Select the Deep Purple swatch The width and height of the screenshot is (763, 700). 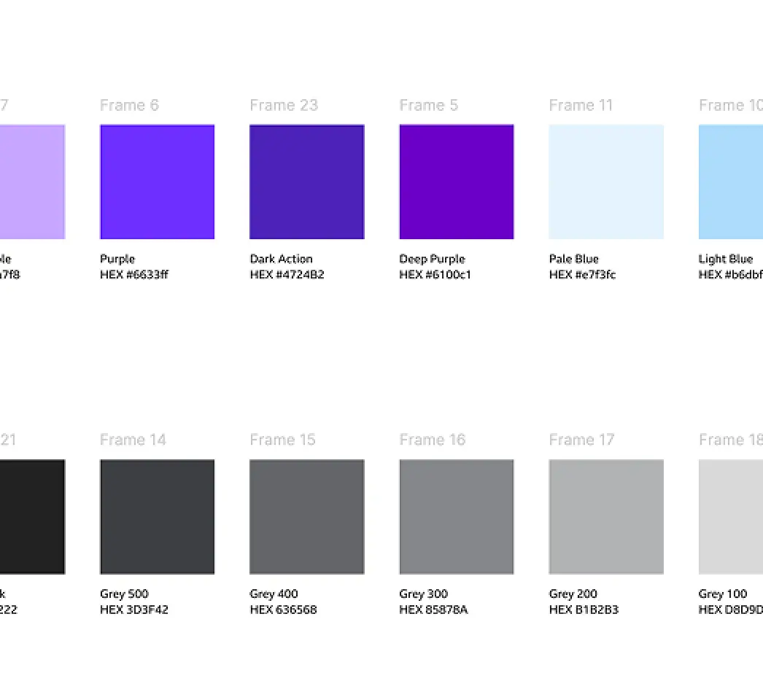(456, 182)
